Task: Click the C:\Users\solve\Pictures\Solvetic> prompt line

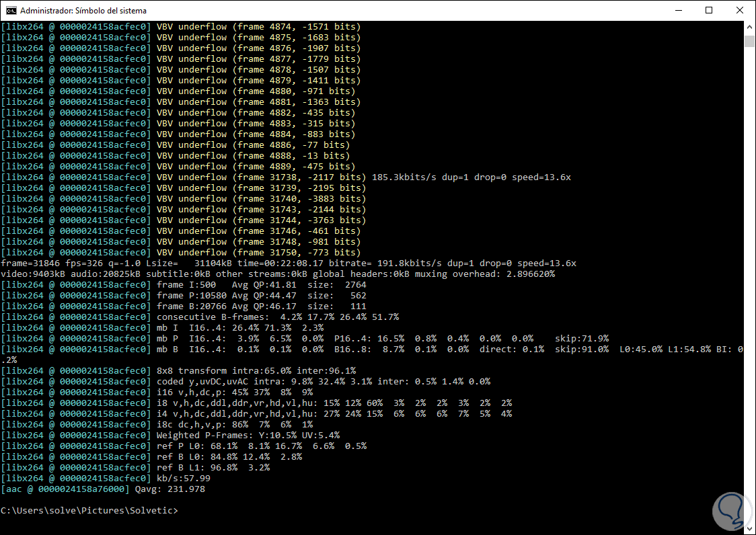Action: pyautogui.click(x=89, y=510)
